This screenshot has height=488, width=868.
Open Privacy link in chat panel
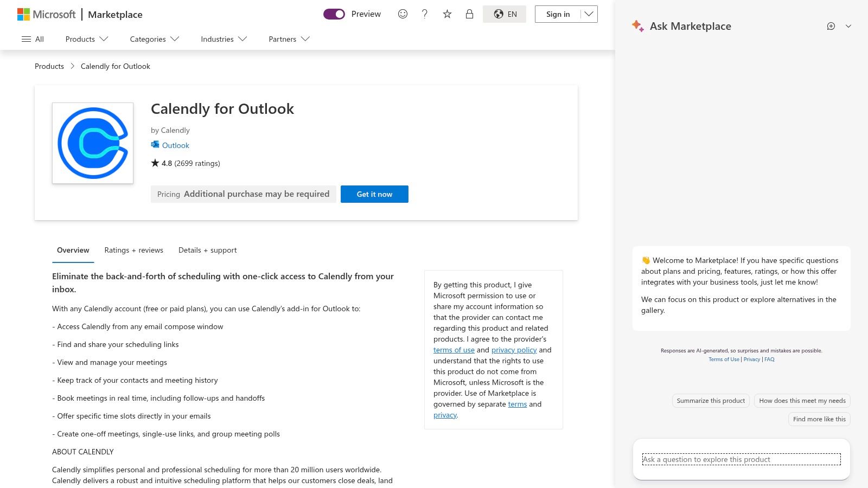tap(752, 359)
